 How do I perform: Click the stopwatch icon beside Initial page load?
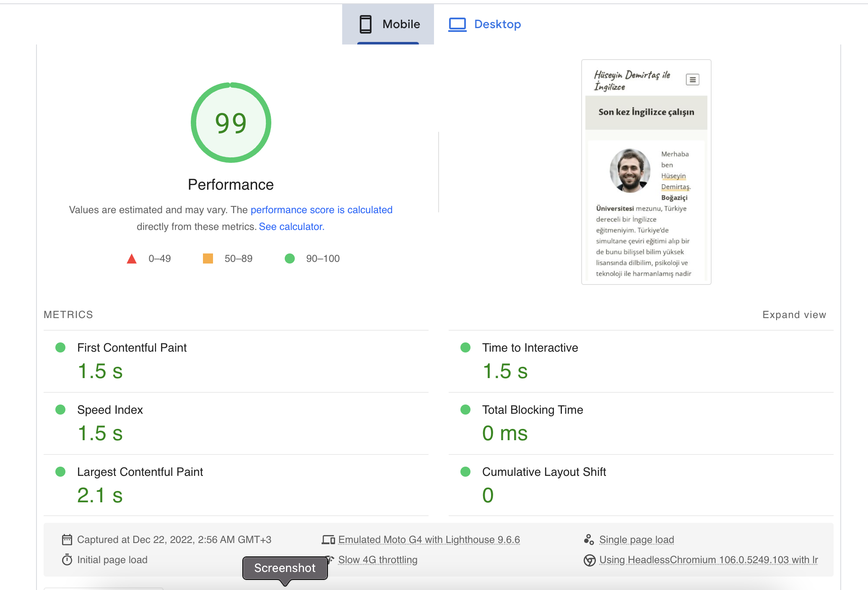click(67, 560)
